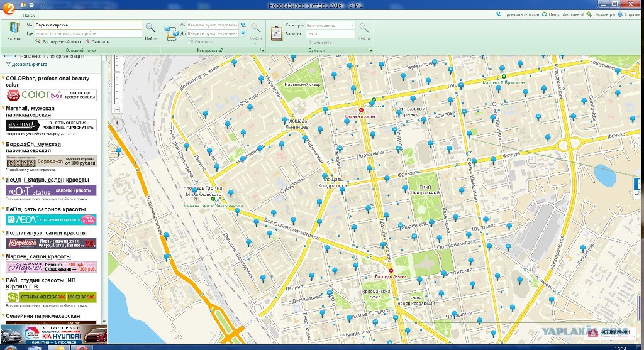Image resolution: width=644 pixels, height=350 pixels.
Task: Click Очистить under main search
Action: click(x=100, y=42)
